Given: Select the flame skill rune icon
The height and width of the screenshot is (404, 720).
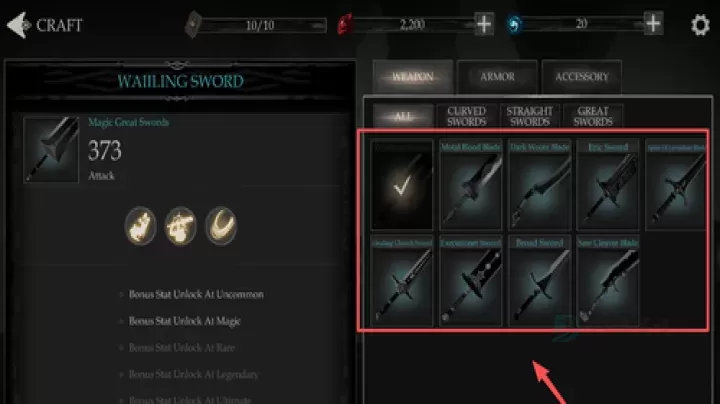Looking at the screenshot, I should tap(141, 226).
